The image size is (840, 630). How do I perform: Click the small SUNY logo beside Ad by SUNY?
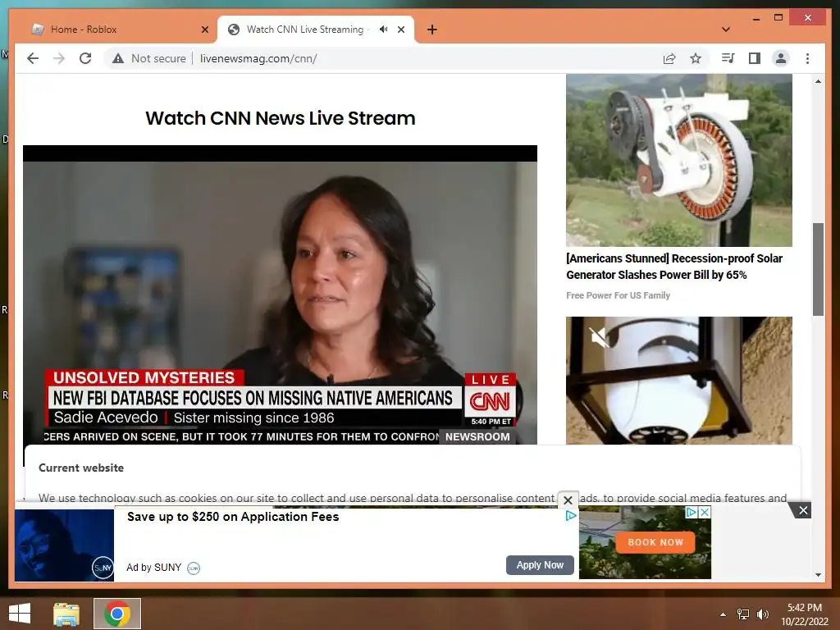194,568
